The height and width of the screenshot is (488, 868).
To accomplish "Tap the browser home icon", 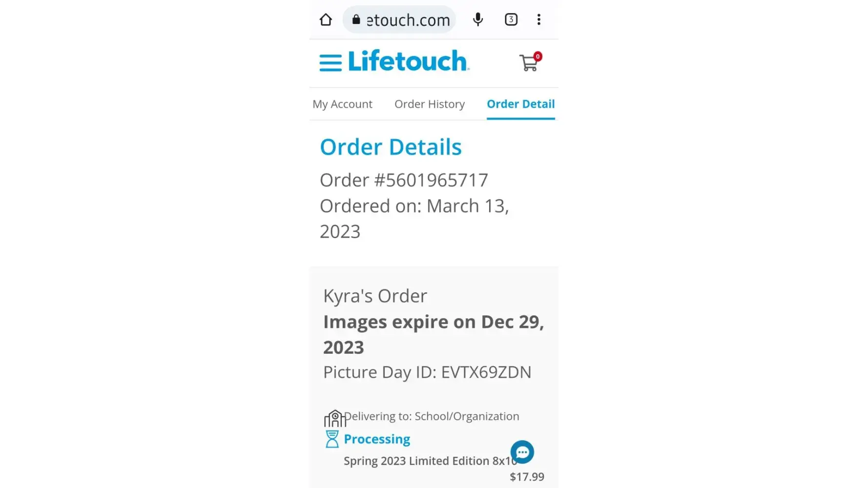I will 326,20.
